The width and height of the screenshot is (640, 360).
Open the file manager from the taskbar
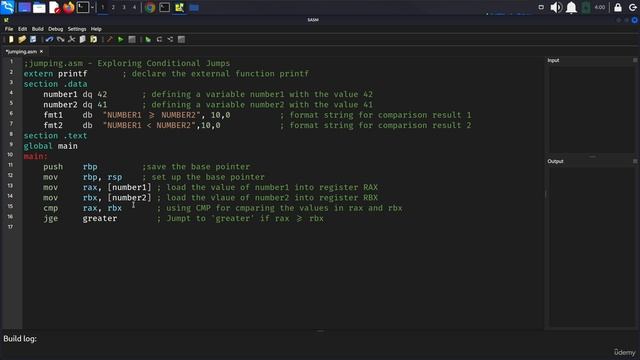pos(39,7)
